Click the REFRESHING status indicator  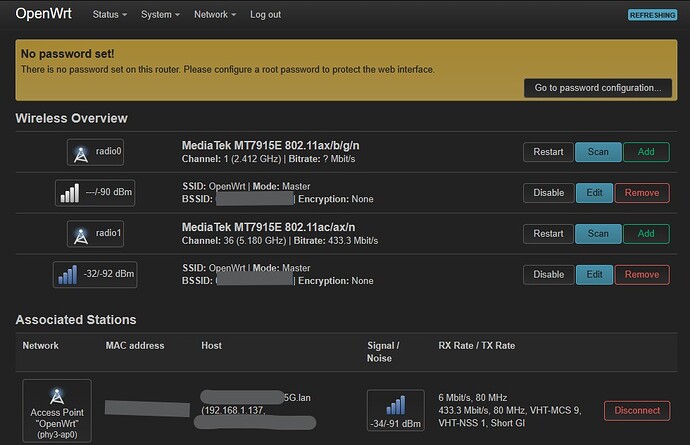point(652,15)
